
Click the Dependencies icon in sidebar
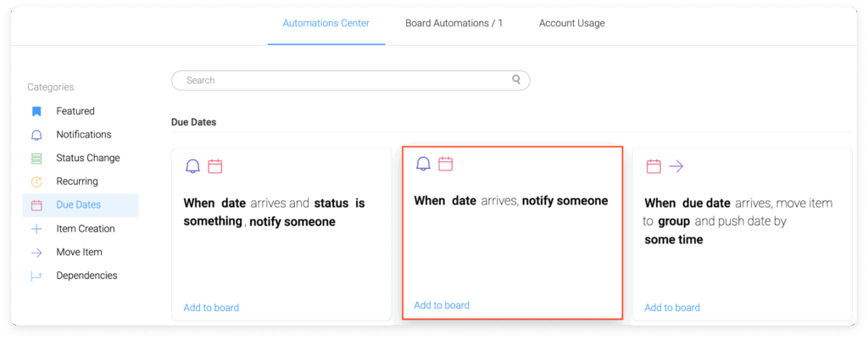point(36,276)
